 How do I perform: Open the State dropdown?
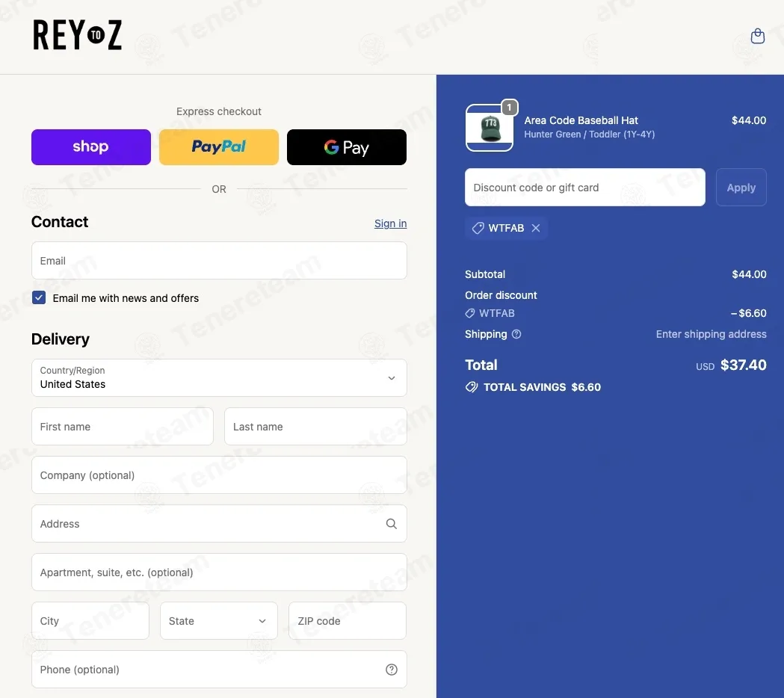pos(218,620)
